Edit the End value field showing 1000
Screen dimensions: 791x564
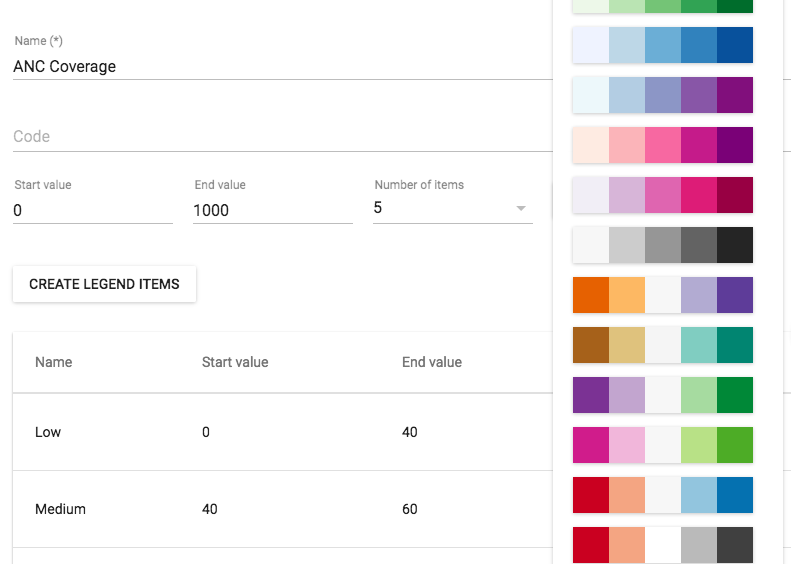[x=272, y=210]
